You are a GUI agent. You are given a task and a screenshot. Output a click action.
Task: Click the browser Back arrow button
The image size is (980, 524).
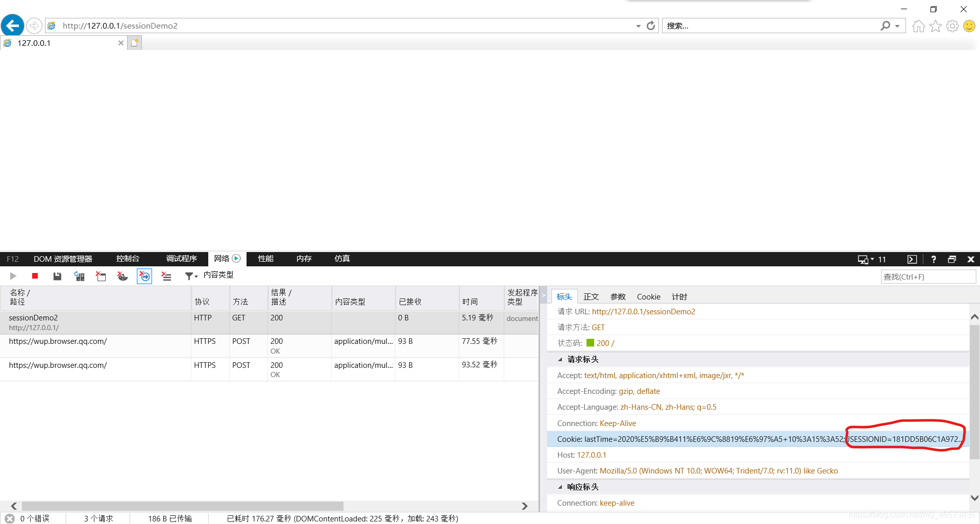coord(13,25)
